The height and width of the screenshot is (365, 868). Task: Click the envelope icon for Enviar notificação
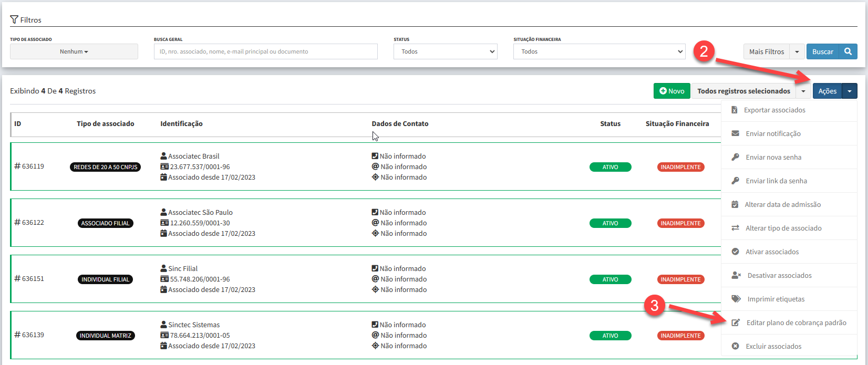coord(736,133)
